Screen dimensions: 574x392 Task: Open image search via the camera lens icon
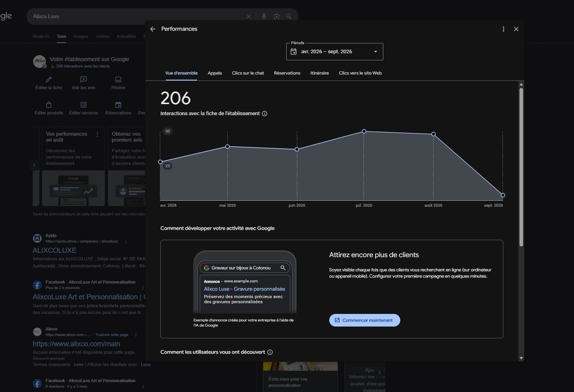click(x=277, y=17)
